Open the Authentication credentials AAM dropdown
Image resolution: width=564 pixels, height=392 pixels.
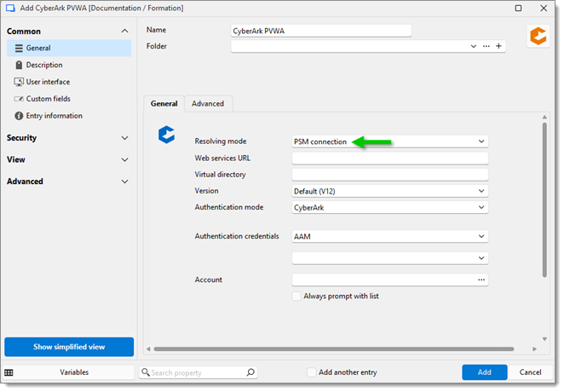[x=481, y=237]
